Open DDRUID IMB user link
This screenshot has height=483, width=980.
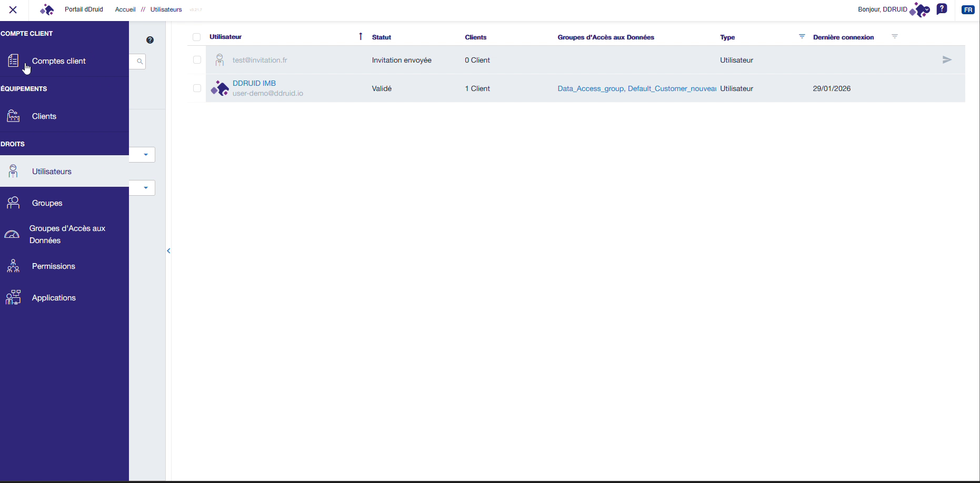tap(254, 83)
